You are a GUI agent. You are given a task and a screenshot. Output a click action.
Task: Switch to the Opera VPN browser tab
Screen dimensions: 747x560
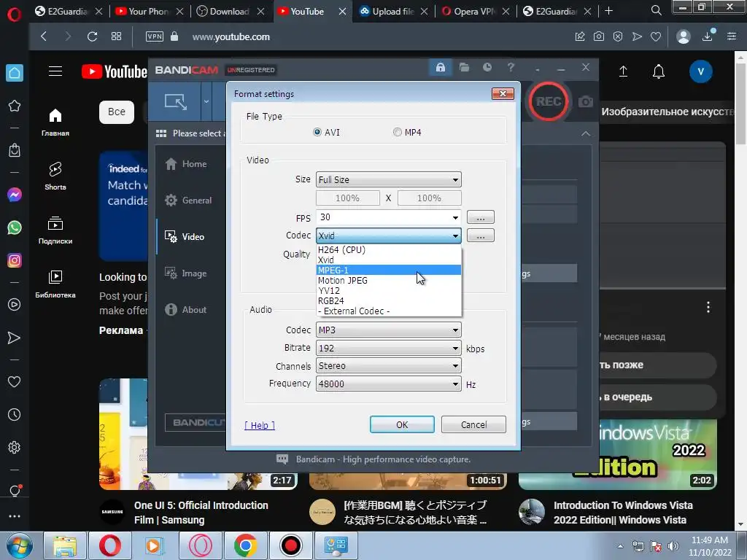(x=475, y=12)
